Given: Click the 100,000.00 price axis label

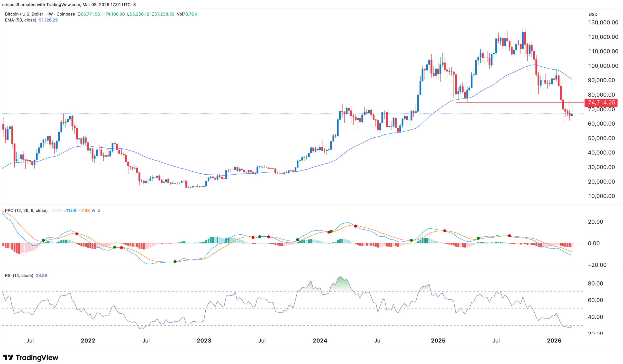Looking at the screenshot, I should tap(603, 66).
